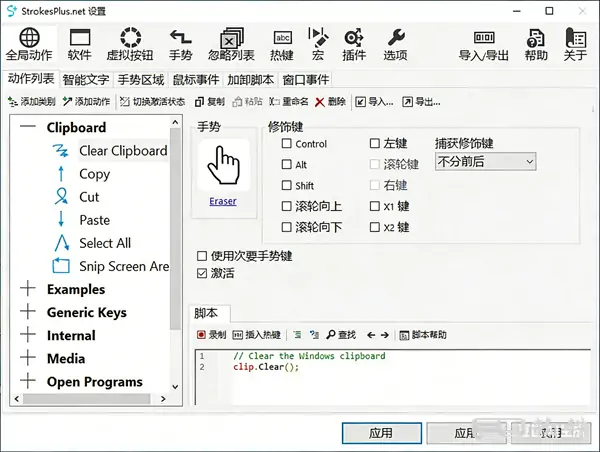Screen dimensions: 600x452
Task: Open the 忽略列表 ignore list section
Action: pyautogui.click(x=230, y=44)
